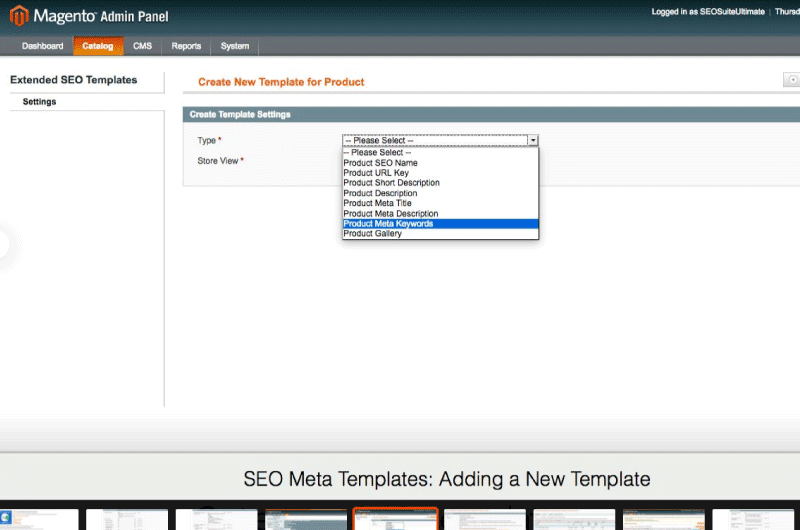Select highlighted Product Meta Keywords option
The image size is (800, 530).
pyautogui.click(x=440, y=223)
